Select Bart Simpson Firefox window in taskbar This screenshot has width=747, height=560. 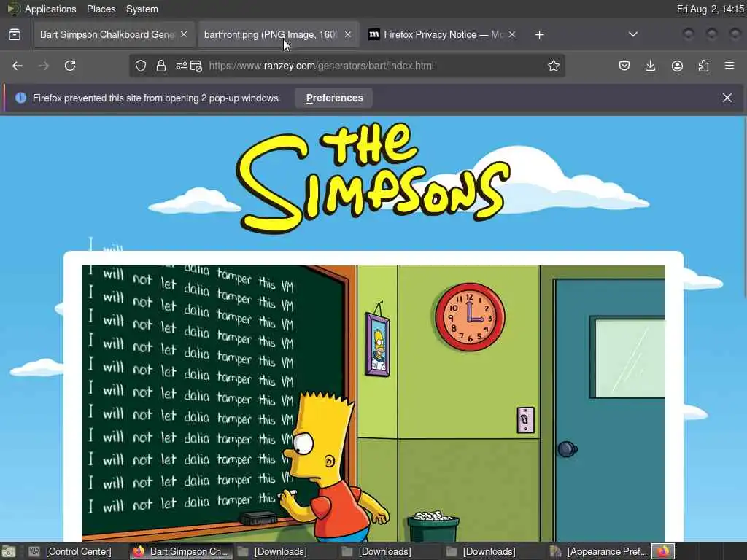[181, 551]
